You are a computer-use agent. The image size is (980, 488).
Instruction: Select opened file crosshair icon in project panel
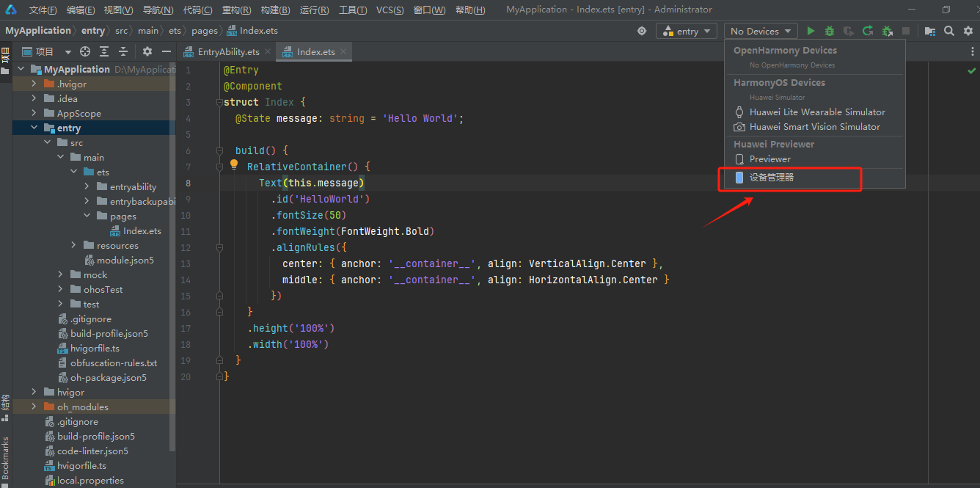pos(85,51)
